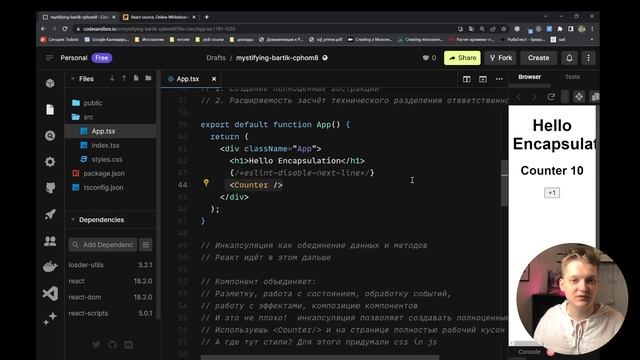
Task: Open the preview in a new window
Action: click(x=595, y=97)
